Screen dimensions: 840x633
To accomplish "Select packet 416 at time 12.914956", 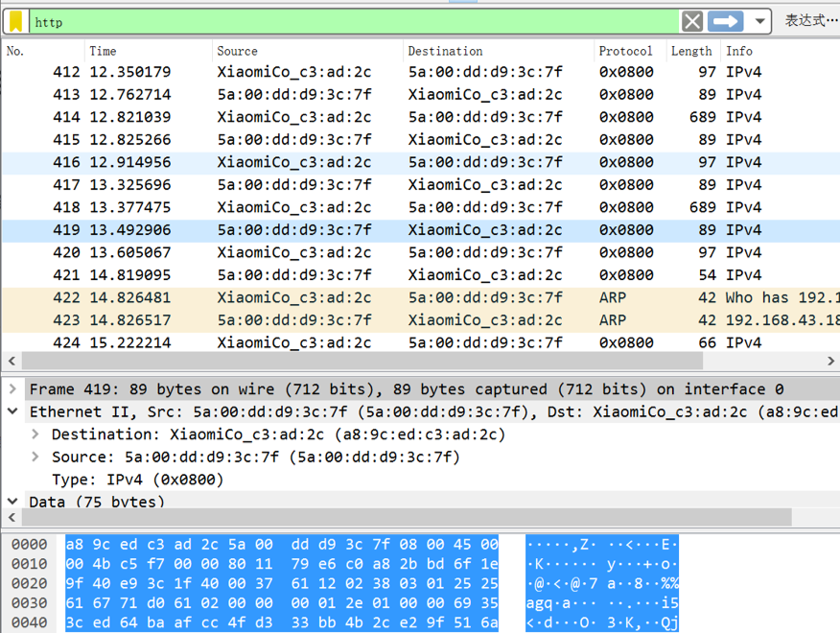I will click(x=421, y=162).
